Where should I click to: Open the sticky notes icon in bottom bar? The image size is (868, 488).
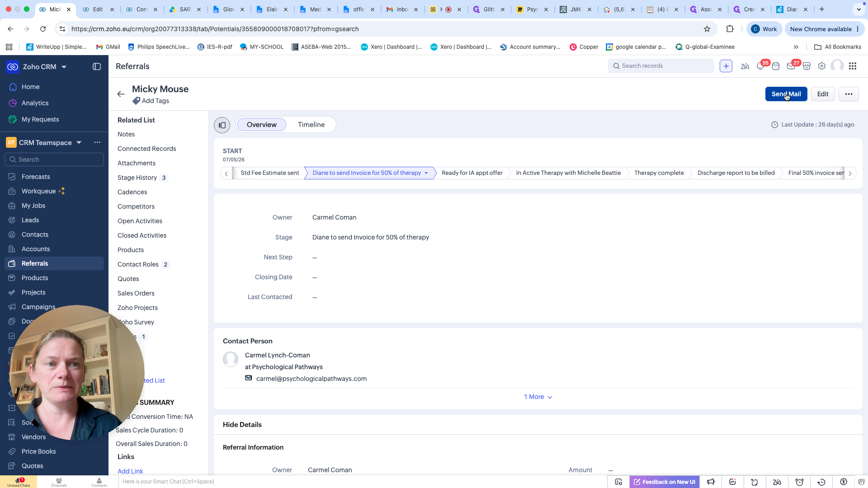click(x=755, y=482)
